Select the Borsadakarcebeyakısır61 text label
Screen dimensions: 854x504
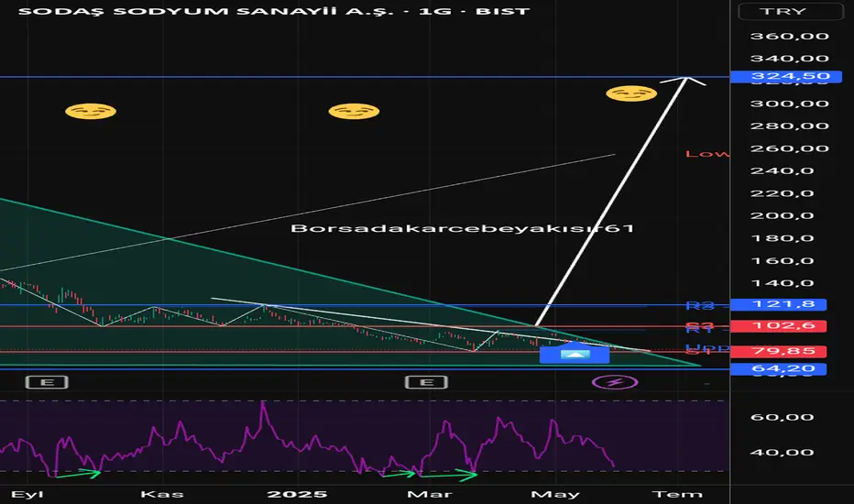pos(463,228)
